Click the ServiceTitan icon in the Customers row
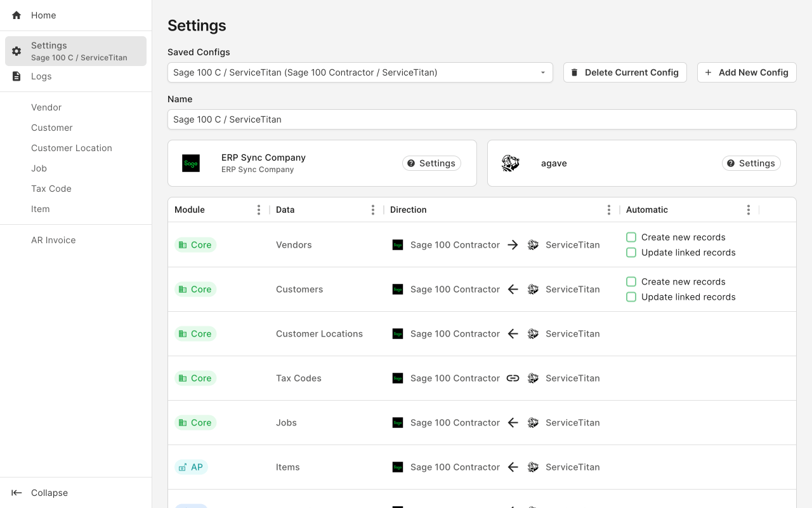Viewport: 812px width, 508px height. [533, 289]
